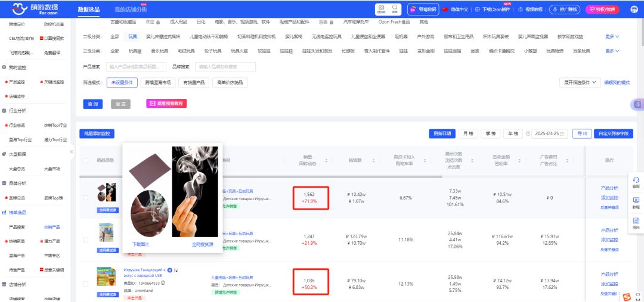Click the China flag language icon
Image resolution: width=644 pixels, height=302 pixels.
[x=445, y=9]
